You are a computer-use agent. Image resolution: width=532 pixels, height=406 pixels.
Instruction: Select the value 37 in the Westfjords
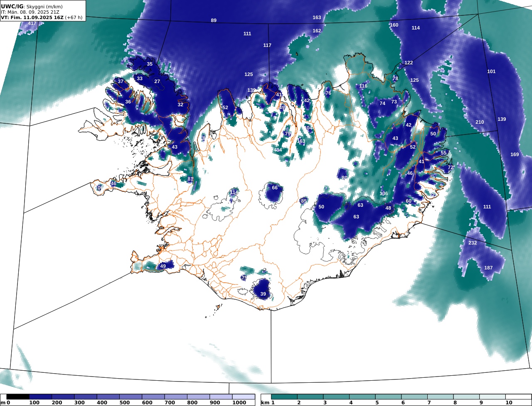pos(121,81)
